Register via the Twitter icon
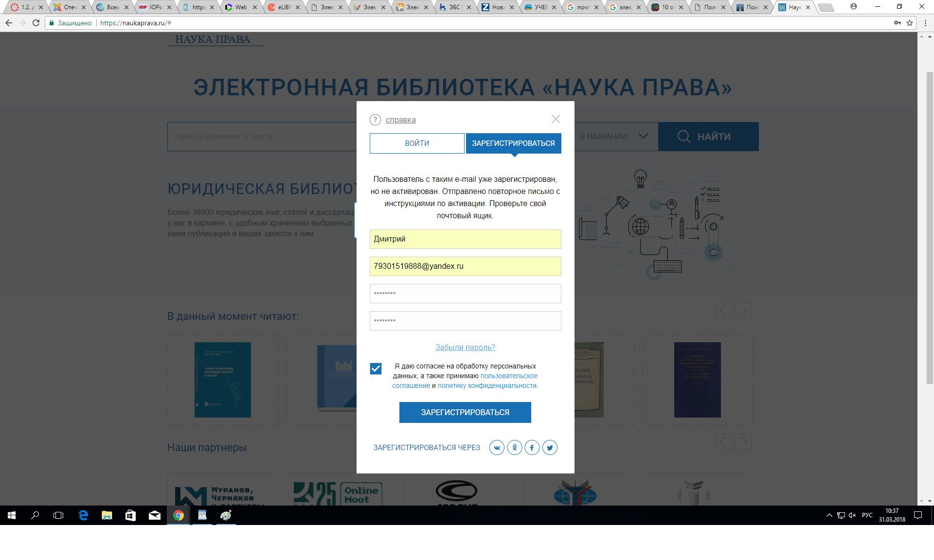 pyautogui.click(x=550, y=448)
